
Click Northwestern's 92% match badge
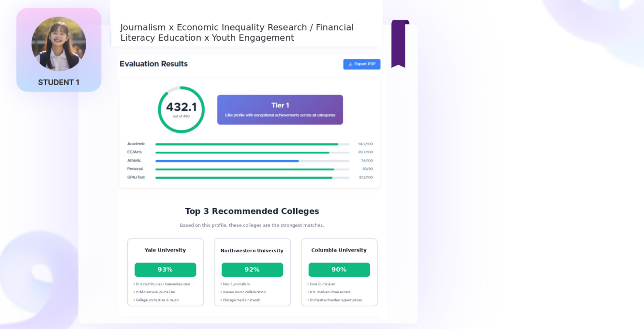pos(252,269)
